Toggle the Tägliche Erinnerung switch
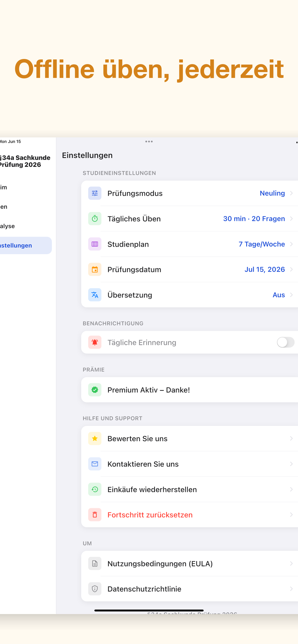This screenshot has width=298, height=644. 286,342
